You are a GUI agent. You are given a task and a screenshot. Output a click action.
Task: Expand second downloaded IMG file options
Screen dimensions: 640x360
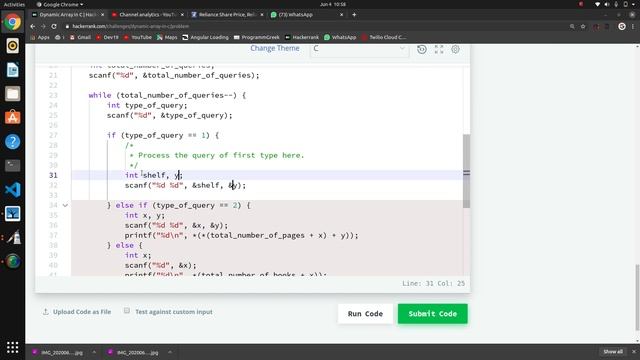click(170, 352)
